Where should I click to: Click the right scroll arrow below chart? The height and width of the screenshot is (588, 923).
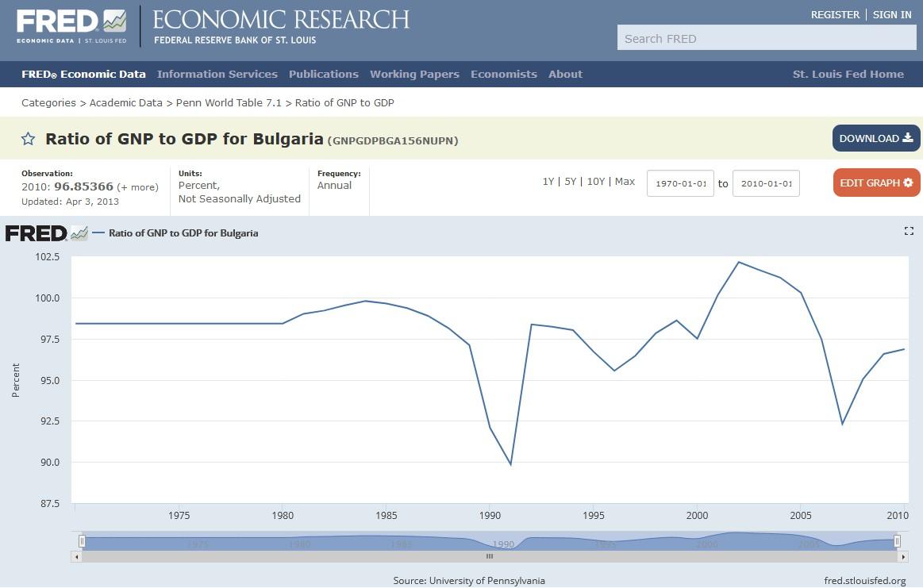pos(902,557)
